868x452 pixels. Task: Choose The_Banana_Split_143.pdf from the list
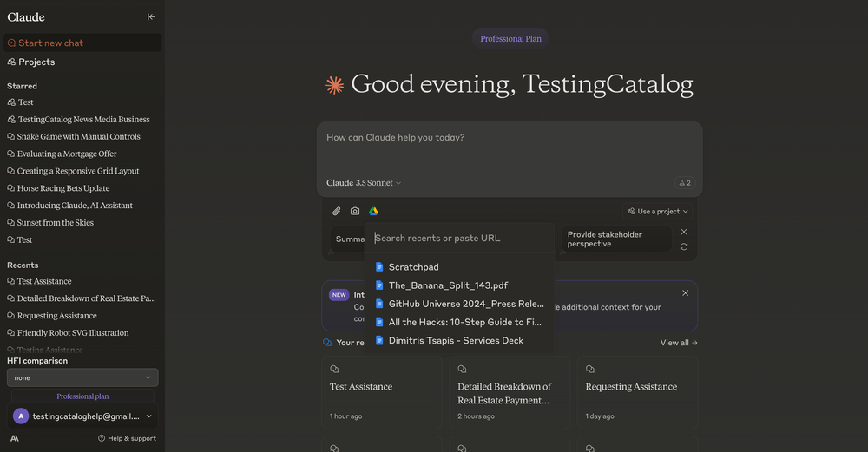point(448,285)
